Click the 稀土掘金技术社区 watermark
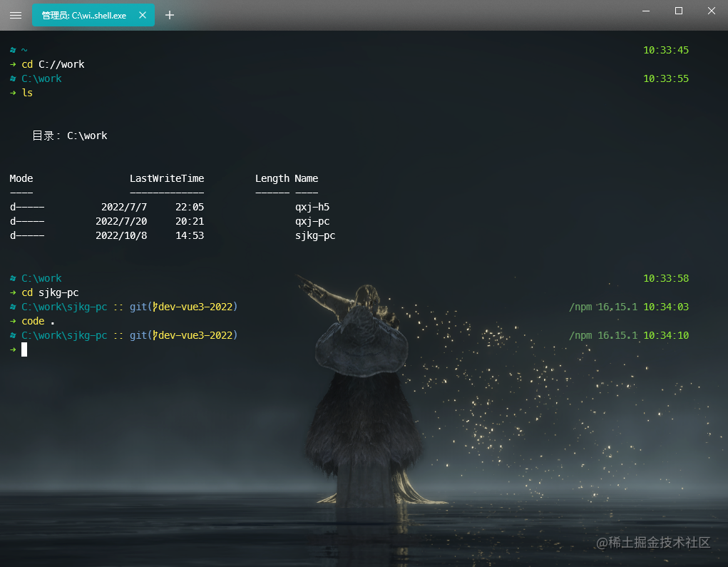The width and height of the screenshot is (728, 567). coord(652,543)
